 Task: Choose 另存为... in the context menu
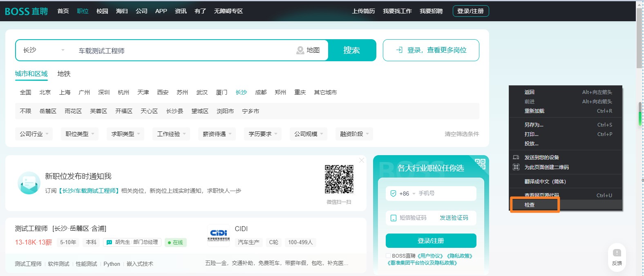(x=565, y=125)
